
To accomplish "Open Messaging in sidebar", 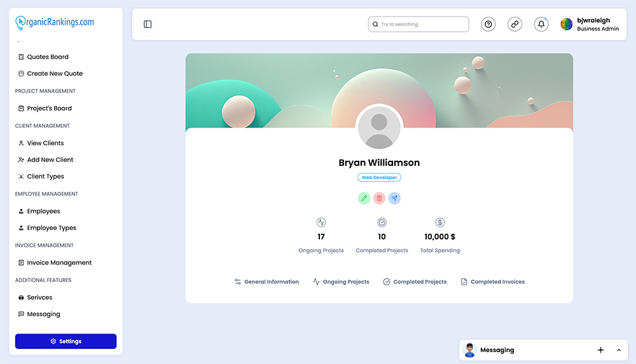I will (x=39, y=314).
